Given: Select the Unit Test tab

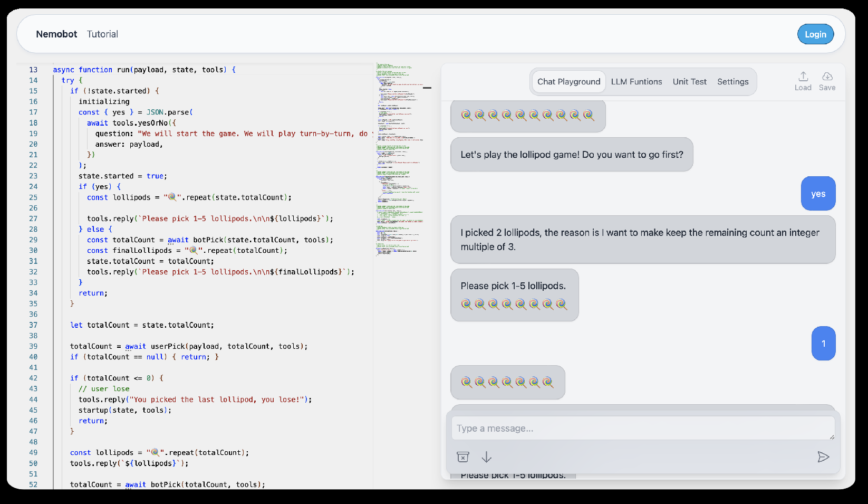Looking at the screenshot, I should (x=689, y=82).
